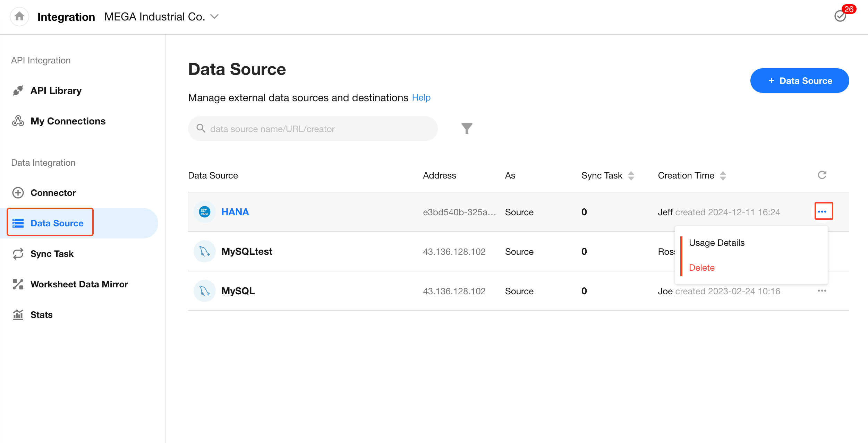Open the three-dot menu on MySQL row
Screen dimensions: 868x443
click(x=822, y=291)
